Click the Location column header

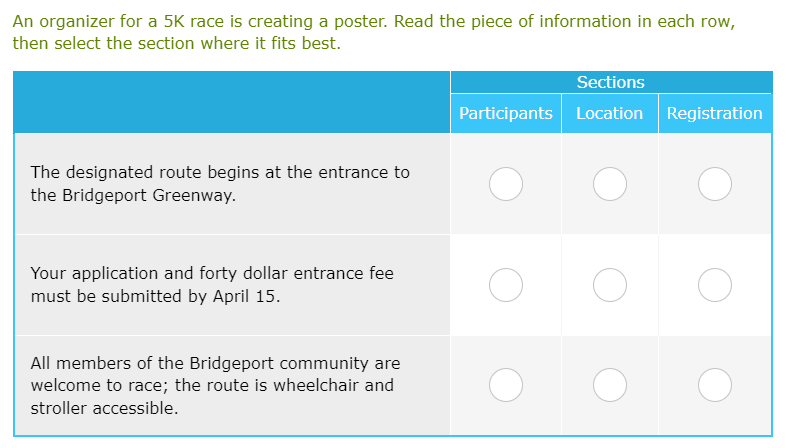coord(609,114)
